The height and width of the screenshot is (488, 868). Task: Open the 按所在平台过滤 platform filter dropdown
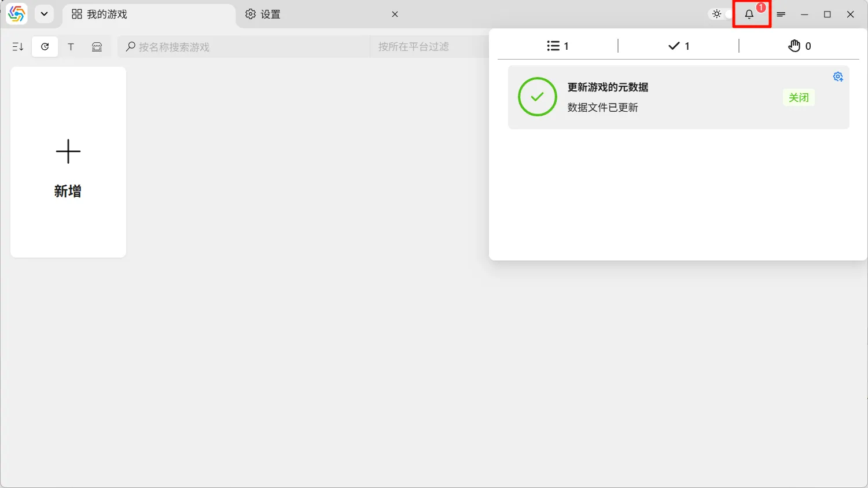pos(428,47)
